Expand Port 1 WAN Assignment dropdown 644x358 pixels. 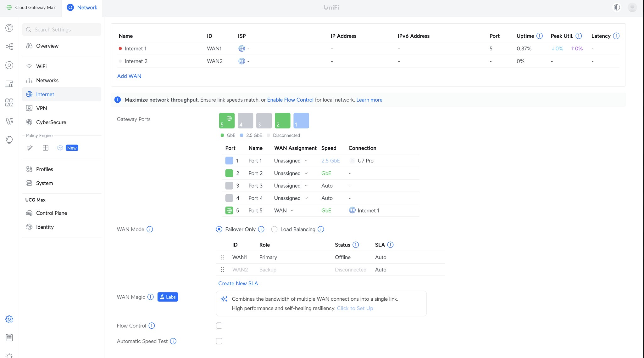click(x=291, y=161)
